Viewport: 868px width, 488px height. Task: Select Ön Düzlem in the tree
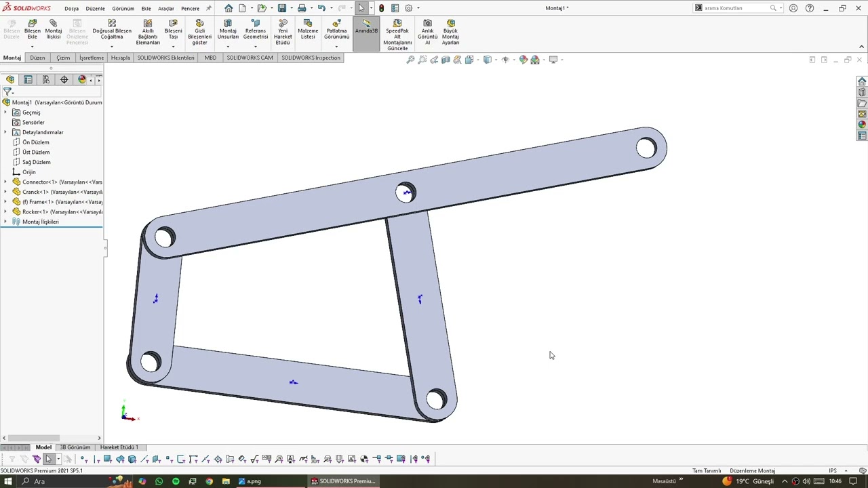point(35,142)
